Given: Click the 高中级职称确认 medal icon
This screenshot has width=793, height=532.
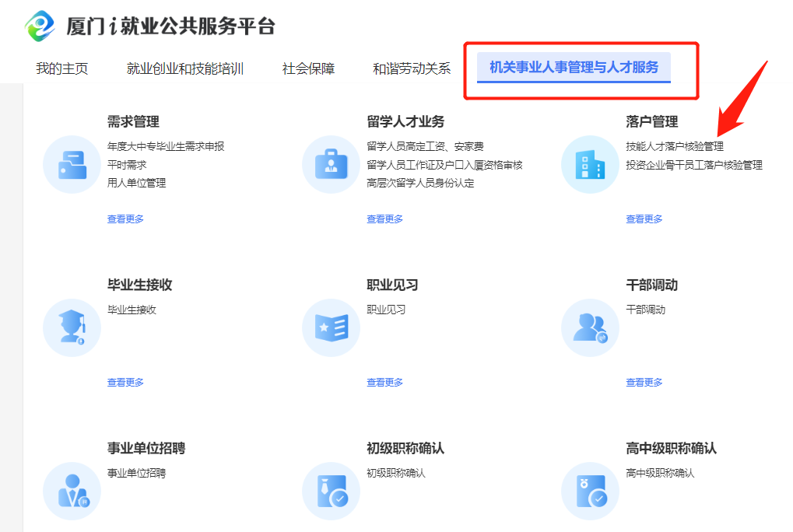Looking at the screenshot, I should click(590, 491).
